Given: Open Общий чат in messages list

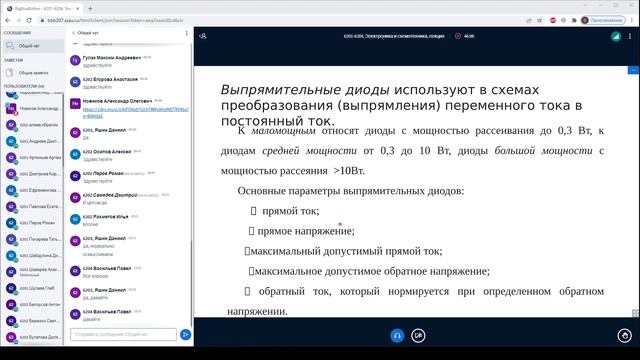Looking at the screenshot, I should (x=33, y=46).
